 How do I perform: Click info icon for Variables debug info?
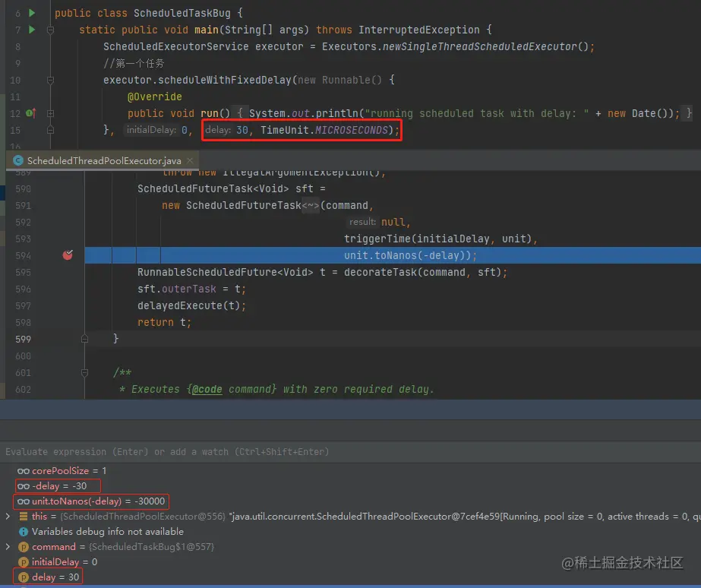coord(24,532)
